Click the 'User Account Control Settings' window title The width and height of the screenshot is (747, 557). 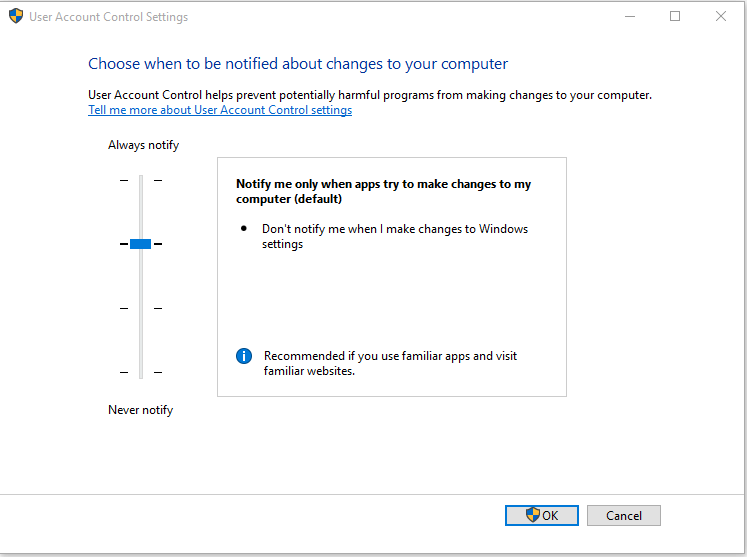(109, 17)
